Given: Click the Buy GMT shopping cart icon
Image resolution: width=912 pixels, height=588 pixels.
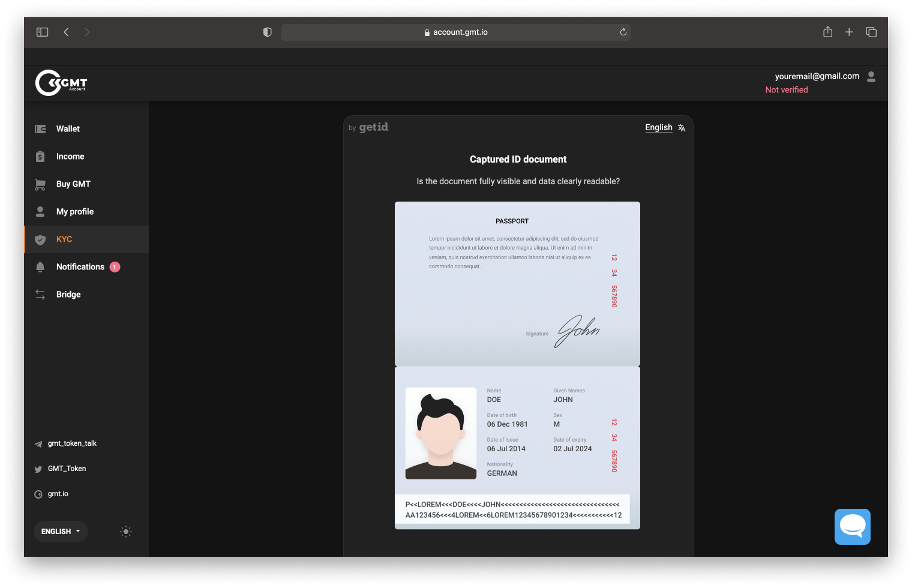Looking at the screenshot, I should click(x=40, y=184).
